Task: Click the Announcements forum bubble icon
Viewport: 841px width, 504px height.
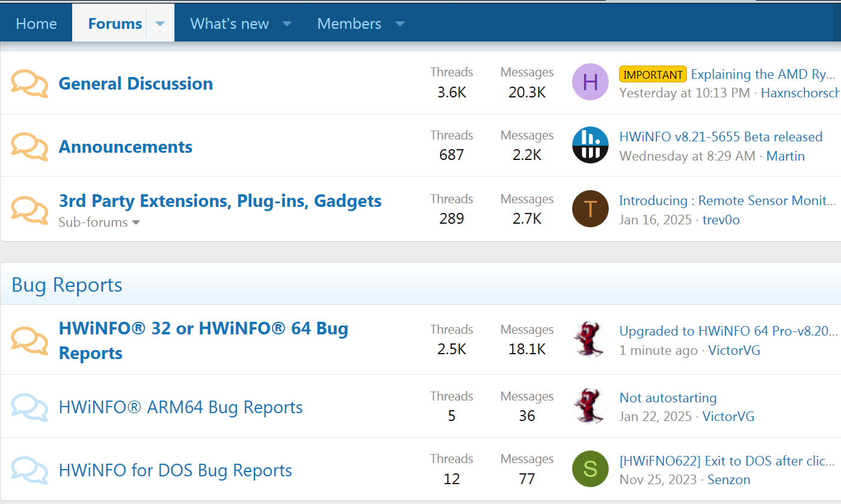Action: 29,147
